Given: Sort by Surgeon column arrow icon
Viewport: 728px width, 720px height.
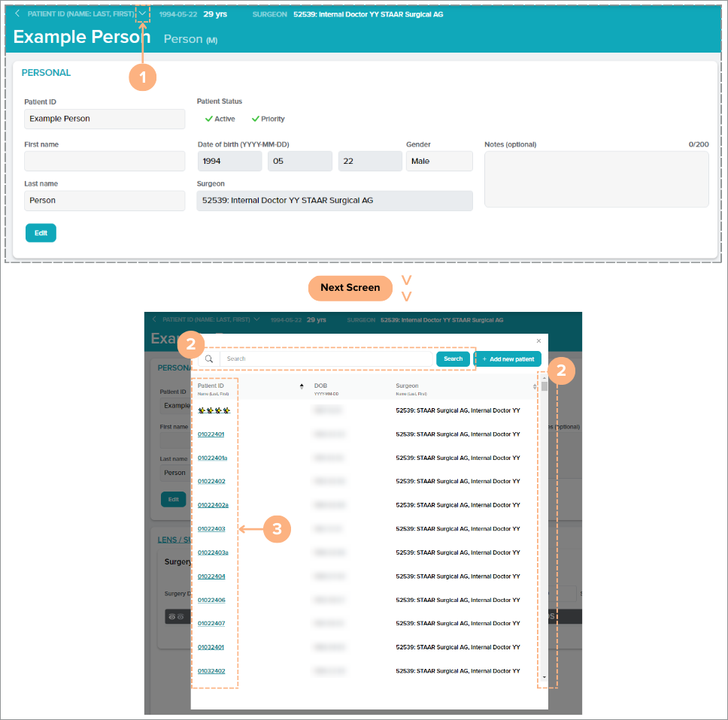Looking at the screenshot, I should (535, 386).
